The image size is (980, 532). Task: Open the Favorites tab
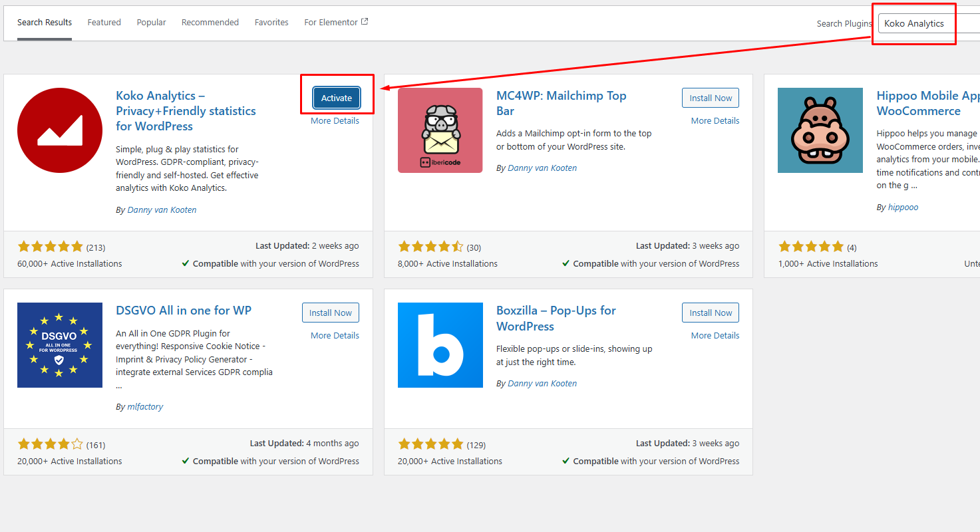(x=271, y=23)
